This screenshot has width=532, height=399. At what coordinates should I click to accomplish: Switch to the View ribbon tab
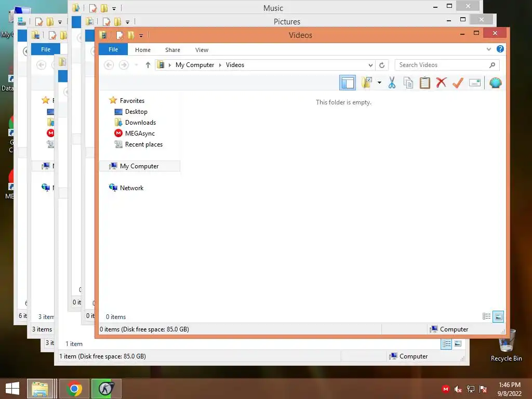click(202, 50)
